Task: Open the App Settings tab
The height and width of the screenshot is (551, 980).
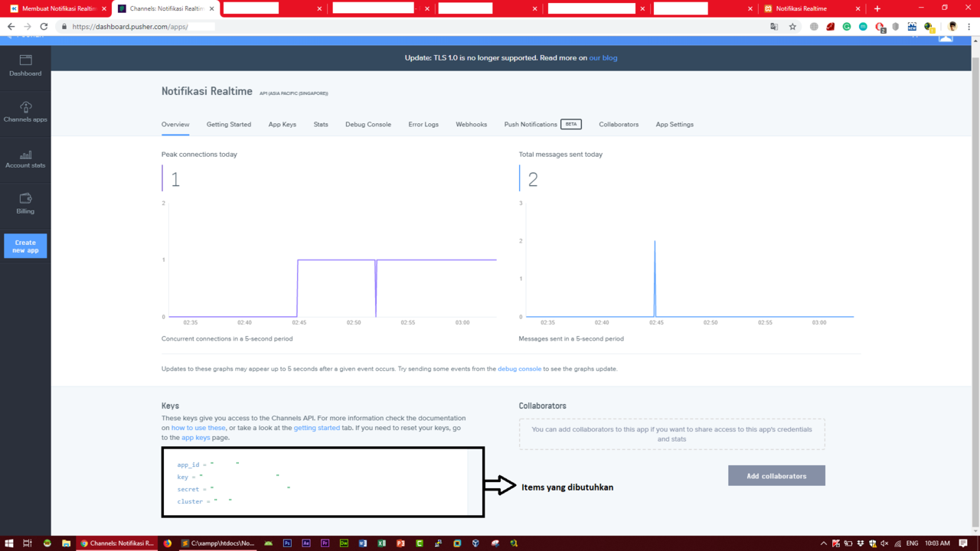Action: (x=675, y=124)
